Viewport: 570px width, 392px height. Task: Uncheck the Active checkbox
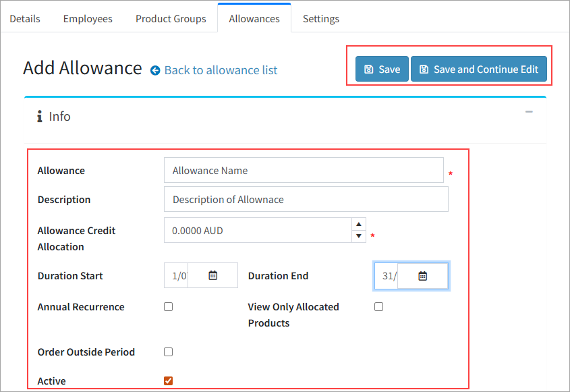coord(169,381)
